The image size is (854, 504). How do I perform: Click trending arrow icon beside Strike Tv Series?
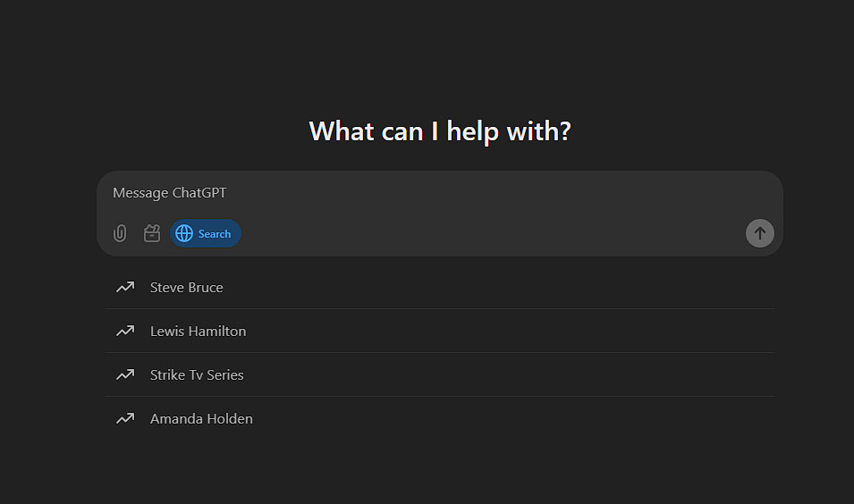(125, 374)
